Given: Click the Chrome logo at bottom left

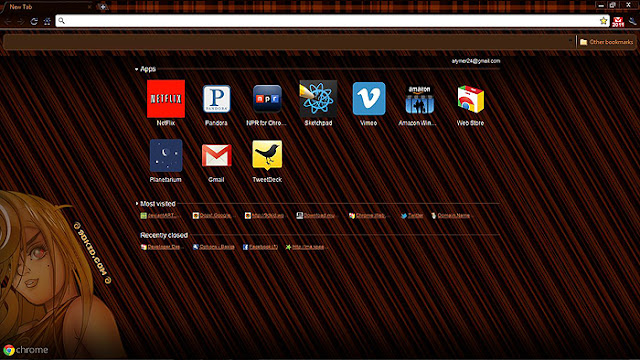Looking at the screenshot, I should [x=26, y=350].
